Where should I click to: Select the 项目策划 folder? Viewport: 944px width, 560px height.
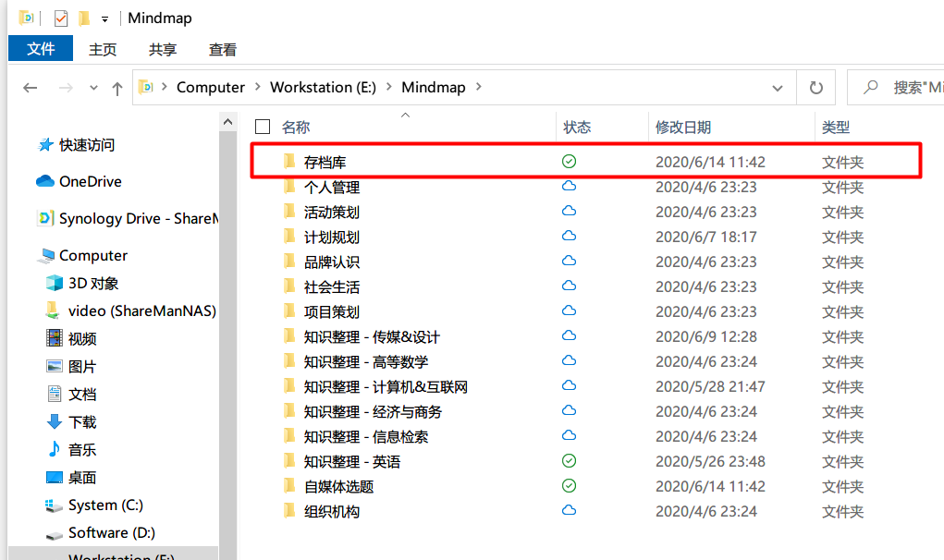click(x=332, y=312)
